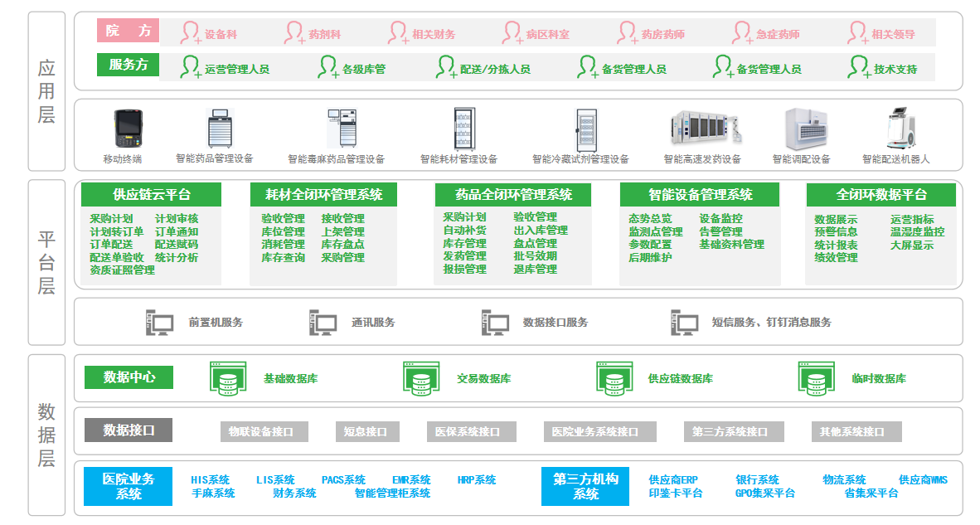Click the user icon beside 设备科
980x525 pixels.
(x=191, y=32)
